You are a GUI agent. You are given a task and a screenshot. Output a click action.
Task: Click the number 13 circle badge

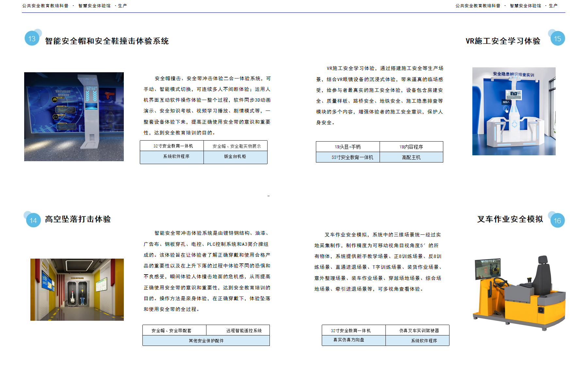click(x=32, y=39)
